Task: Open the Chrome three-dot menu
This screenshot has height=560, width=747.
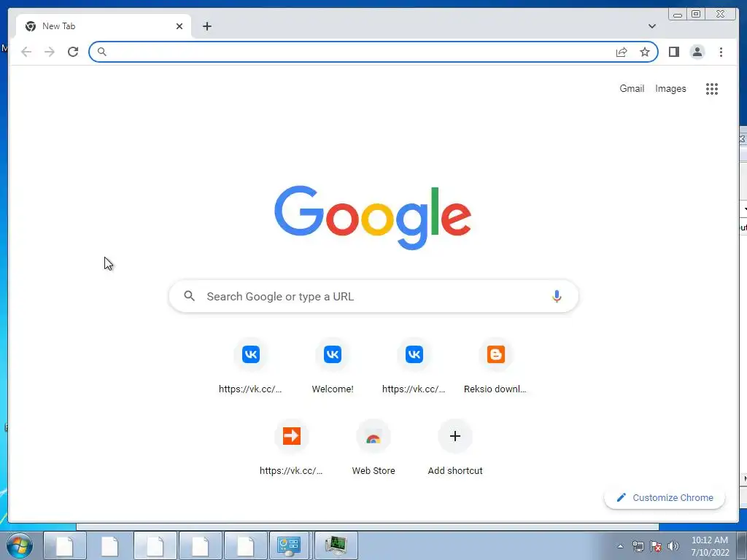Action: tap(721, 52)
